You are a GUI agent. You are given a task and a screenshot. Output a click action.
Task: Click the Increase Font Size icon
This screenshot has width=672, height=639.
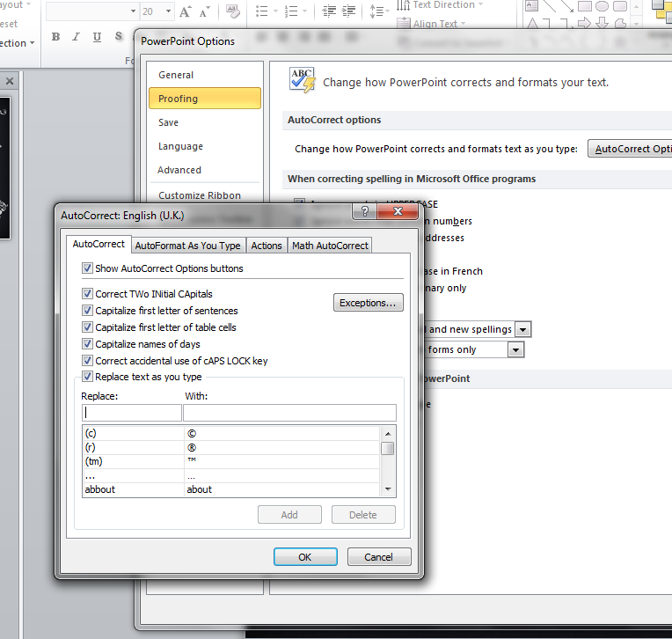185,11
